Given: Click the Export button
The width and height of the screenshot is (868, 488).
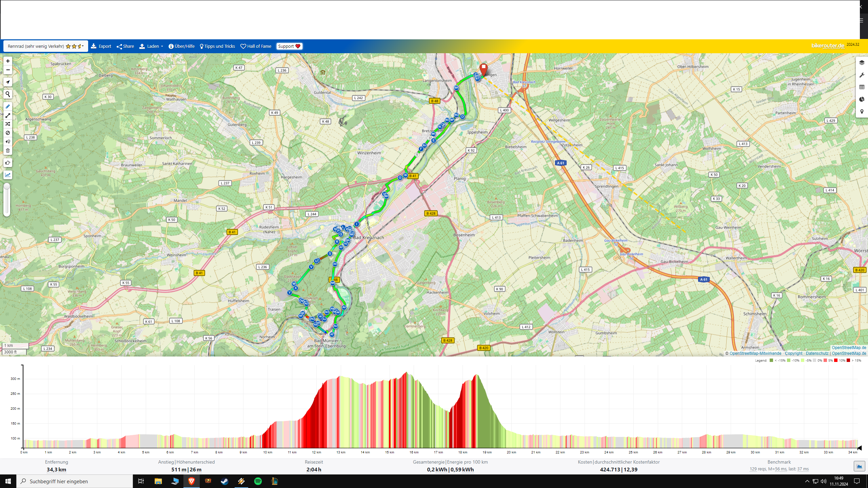Looking at the screenshot, I should 101,46.
